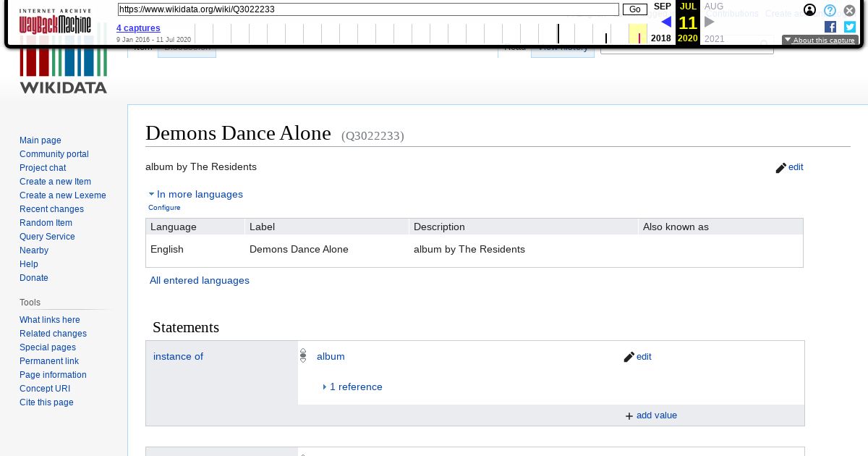Viewport: 868px width, 456px height.
Task: Click Create a new Item
Action: (55, 182)
